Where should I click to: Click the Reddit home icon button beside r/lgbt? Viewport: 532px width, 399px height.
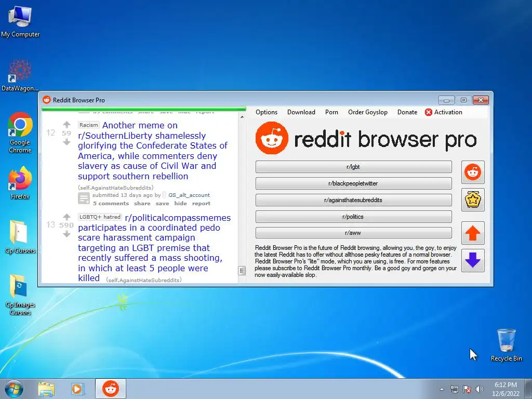point(473,172)
